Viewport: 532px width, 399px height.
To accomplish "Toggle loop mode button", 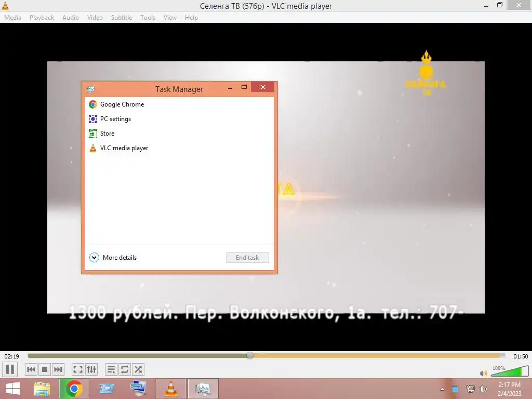I will [125, 369].
